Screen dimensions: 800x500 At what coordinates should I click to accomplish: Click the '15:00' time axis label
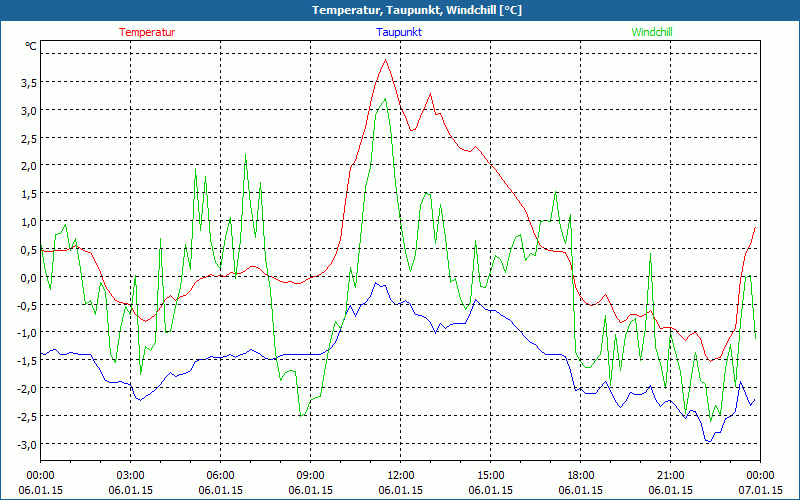tap(490, 476)
